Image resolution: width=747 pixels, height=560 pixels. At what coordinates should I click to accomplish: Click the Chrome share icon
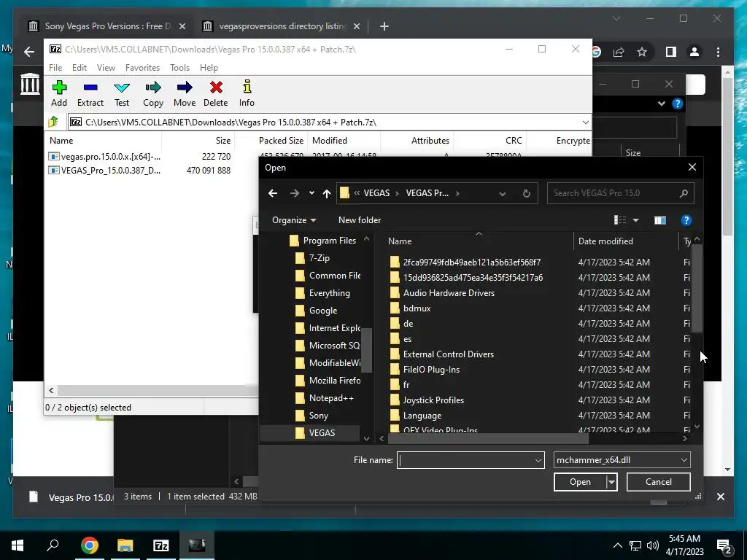[x=619, y=52]
